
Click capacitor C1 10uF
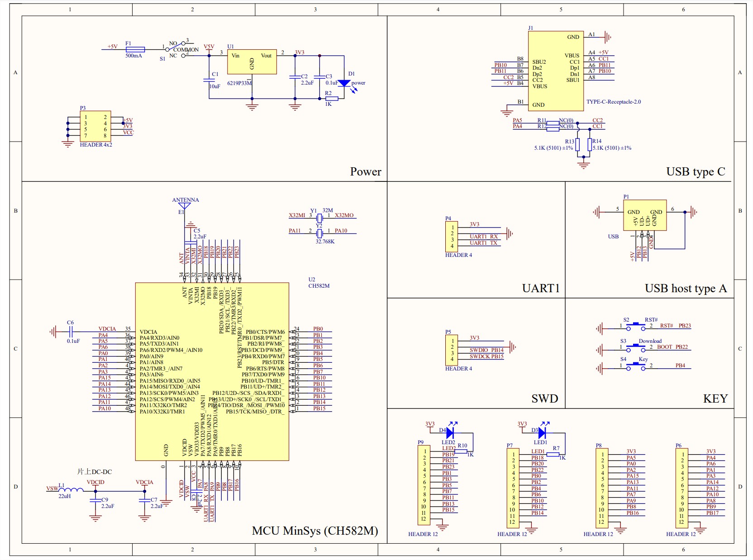point(209,80)
